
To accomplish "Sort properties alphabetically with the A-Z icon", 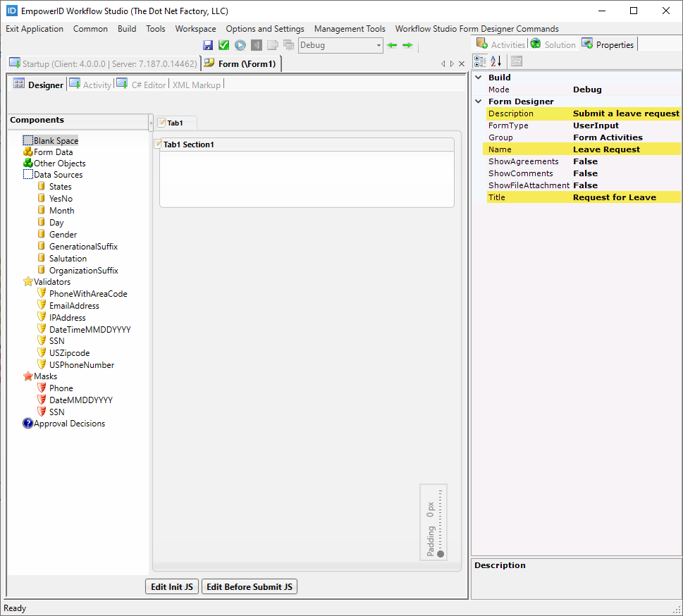I will (497, 61).
